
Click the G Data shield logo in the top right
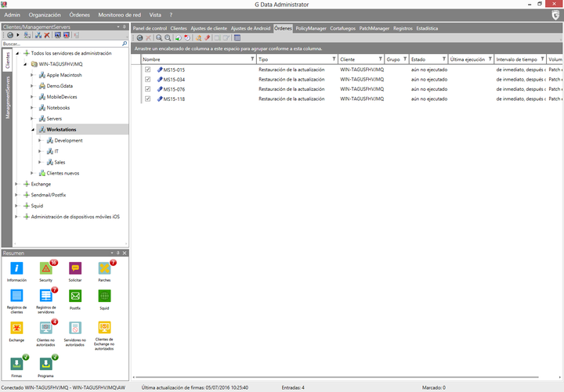coord(555,15)
